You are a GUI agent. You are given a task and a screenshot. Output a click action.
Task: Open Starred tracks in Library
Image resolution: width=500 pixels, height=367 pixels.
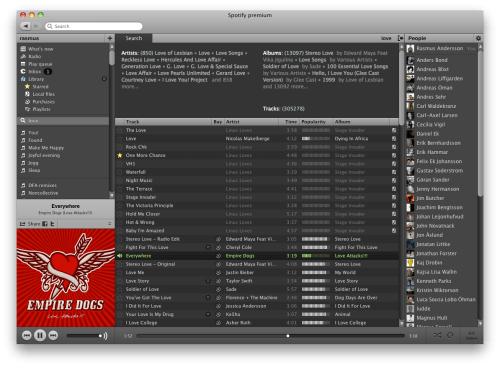[x=40, y=87]
